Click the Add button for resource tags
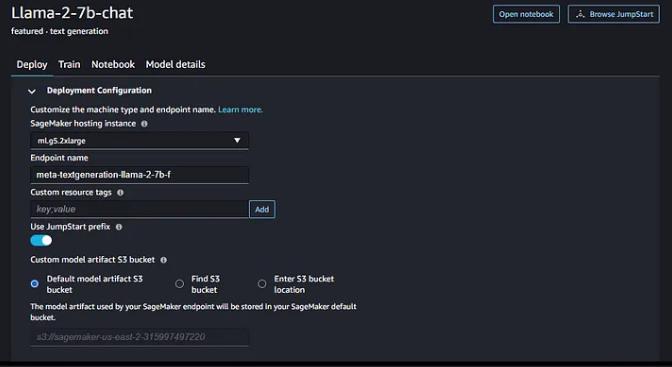This screenshot has width=672, height=367. point(262,209)
